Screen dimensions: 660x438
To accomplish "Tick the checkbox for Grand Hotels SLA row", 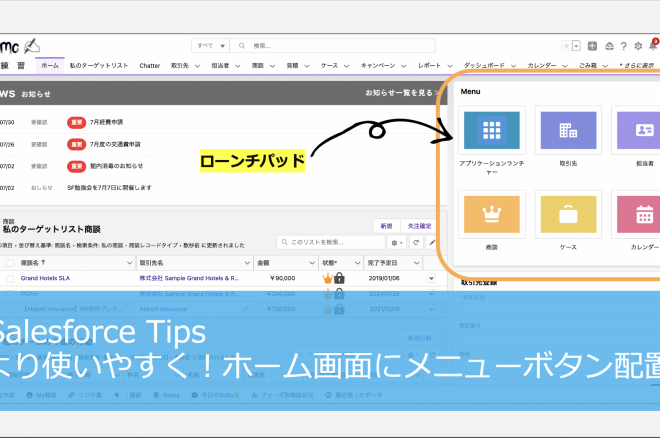I will 10,278.
